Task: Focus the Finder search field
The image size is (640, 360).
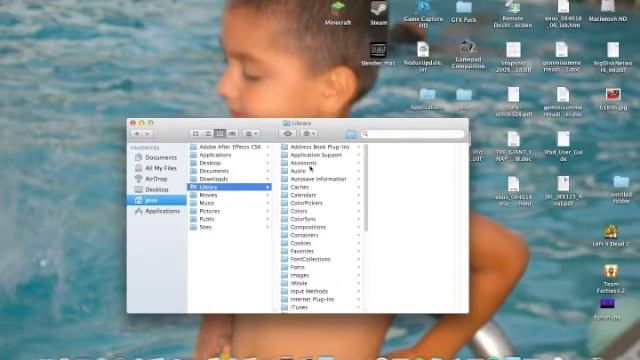Action: point(412,134)
